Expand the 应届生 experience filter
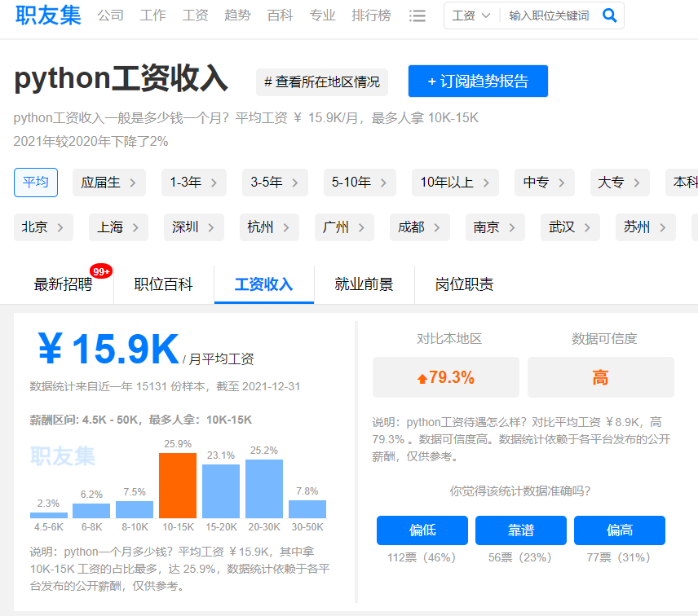This screenshot has height=616, width=698. 108,183
